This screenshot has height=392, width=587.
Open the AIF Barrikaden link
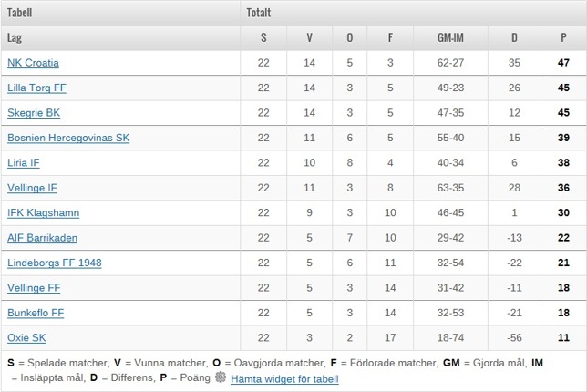coord(42,238)
